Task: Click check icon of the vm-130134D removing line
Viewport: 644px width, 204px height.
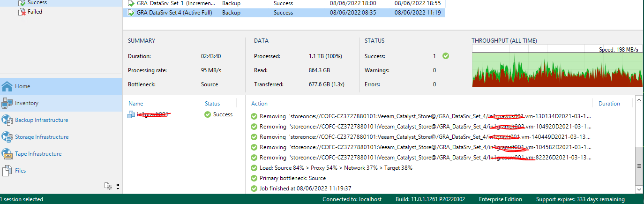Action: (254, 116)
